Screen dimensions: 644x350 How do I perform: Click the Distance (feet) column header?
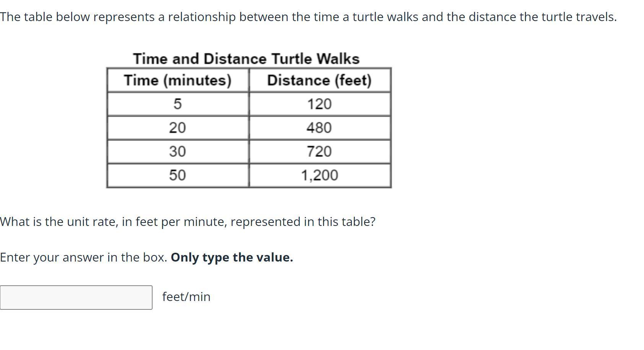[319, 80]
